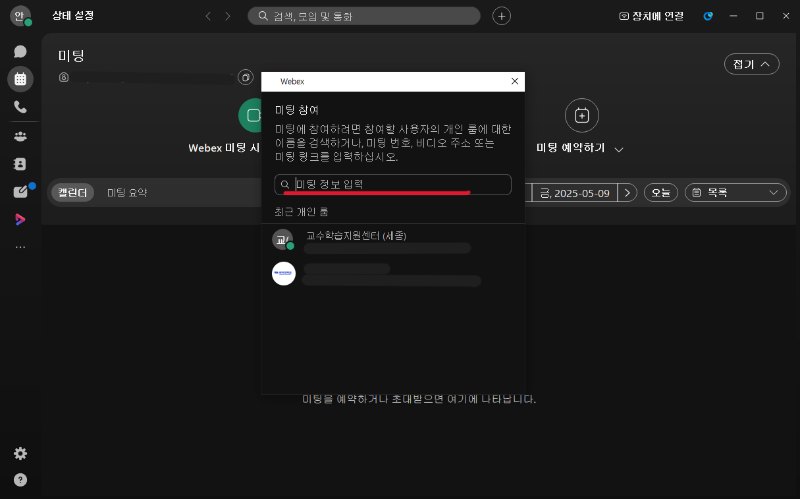Click the green Webex 미팅 시작 icon
800x499 pixels.
coord(251,115)
